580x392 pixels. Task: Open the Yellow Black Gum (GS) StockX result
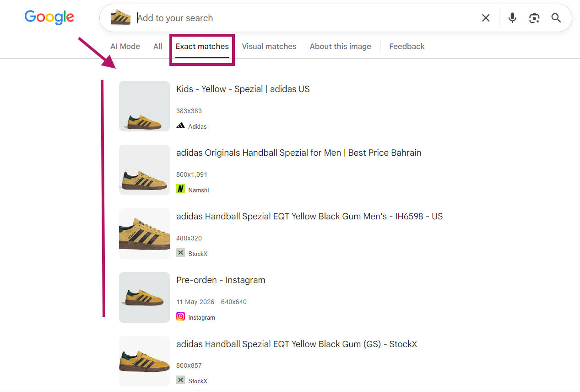297,344
